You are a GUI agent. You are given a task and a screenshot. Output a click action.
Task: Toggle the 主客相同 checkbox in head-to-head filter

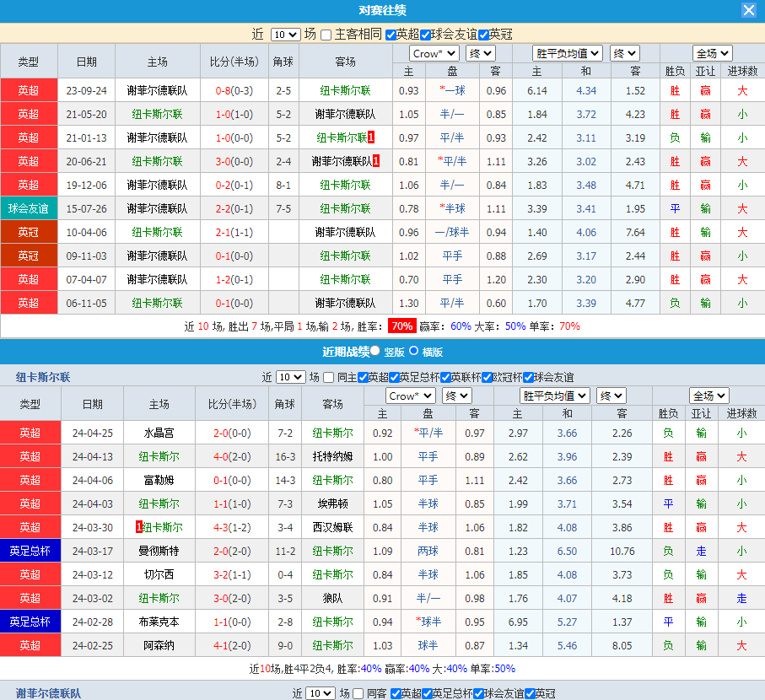326,35
